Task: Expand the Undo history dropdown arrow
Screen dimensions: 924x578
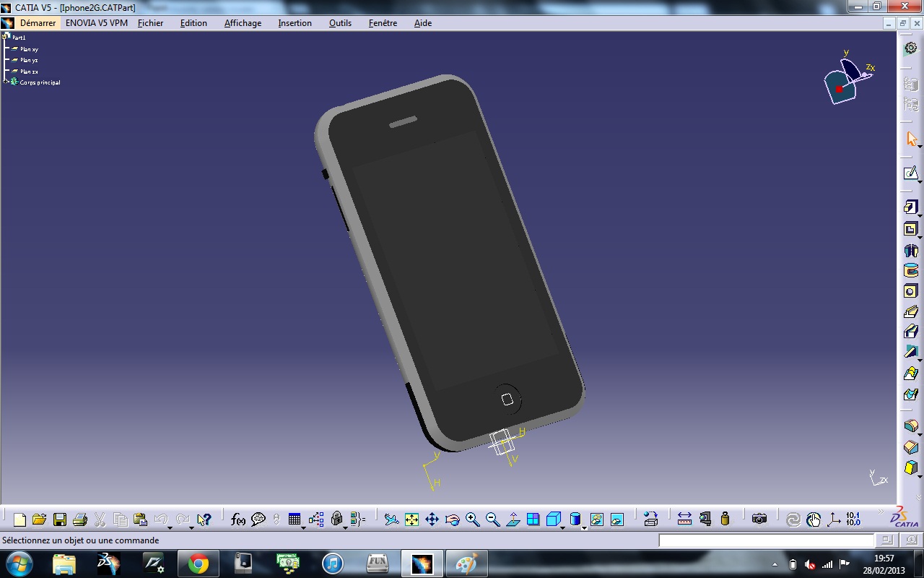Action: (x=170, y=527)
